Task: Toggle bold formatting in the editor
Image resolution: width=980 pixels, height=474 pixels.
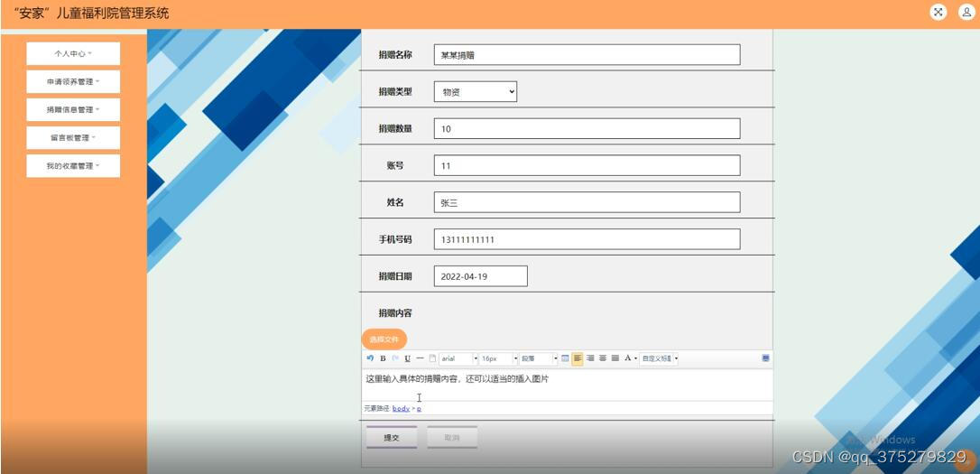Action: 384,358
